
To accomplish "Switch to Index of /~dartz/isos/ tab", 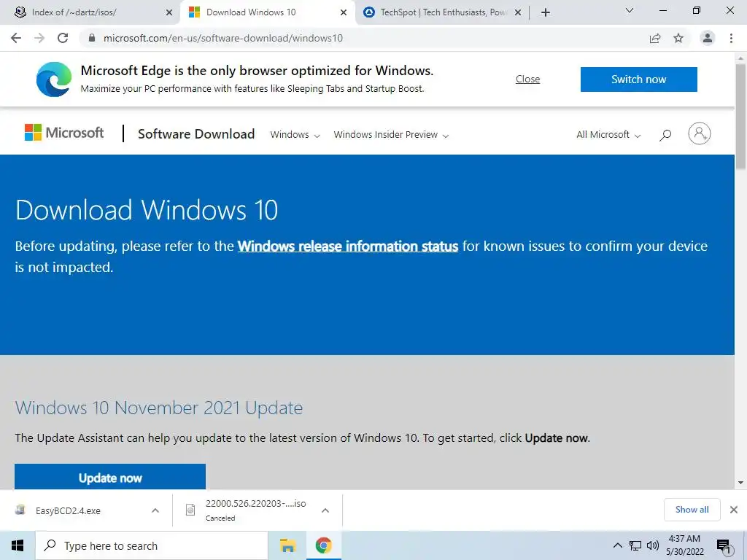I will coord(90,12).
